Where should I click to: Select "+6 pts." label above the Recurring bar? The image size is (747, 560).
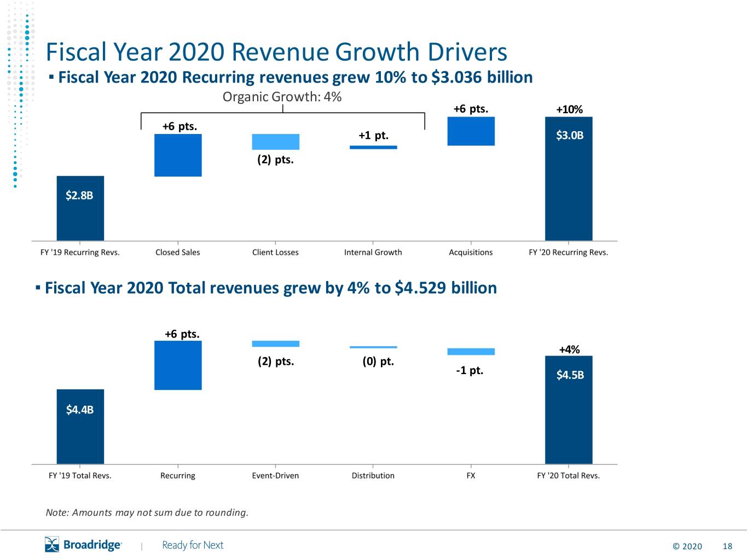(x=182, y=334)
